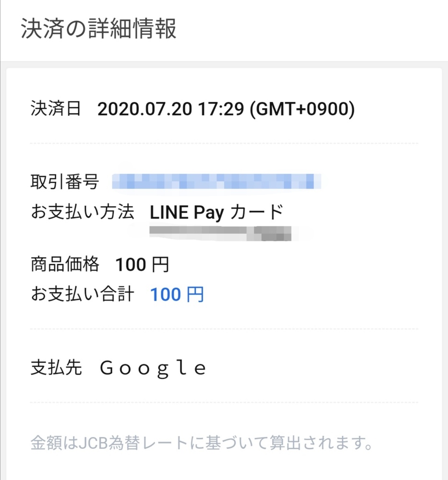Screen dimensions: 448x480
Task: Select the お支払い方法 label
Action: (83, 212)
